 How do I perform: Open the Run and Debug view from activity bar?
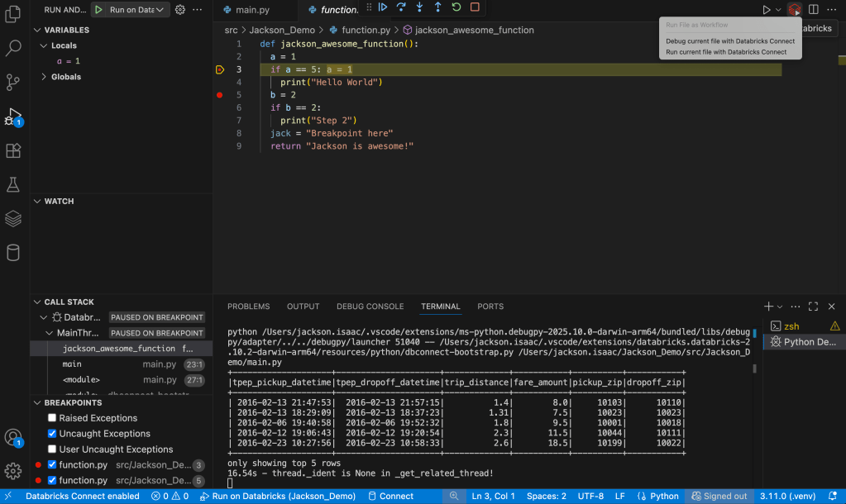tap(12, 116)
